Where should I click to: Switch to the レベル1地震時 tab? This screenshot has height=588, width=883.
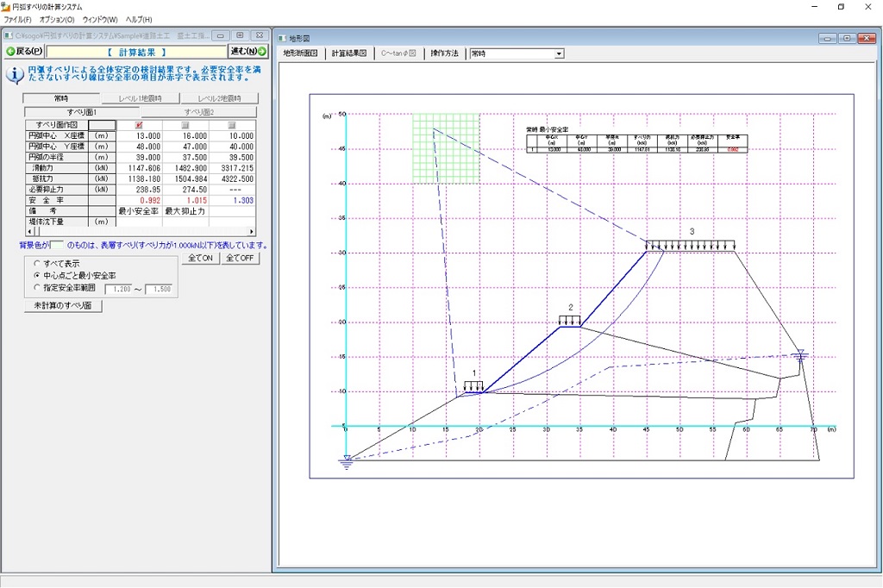click(x=141, y=98)
